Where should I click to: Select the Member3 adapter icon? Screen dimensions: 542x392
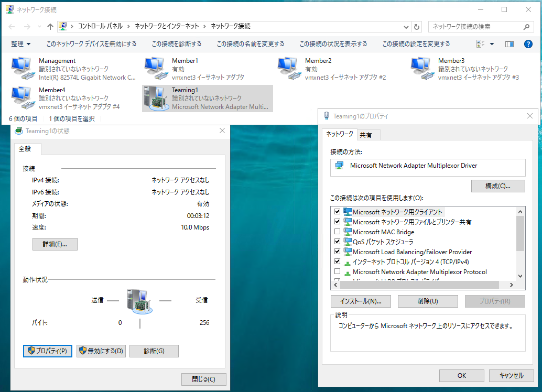[422, 69]
